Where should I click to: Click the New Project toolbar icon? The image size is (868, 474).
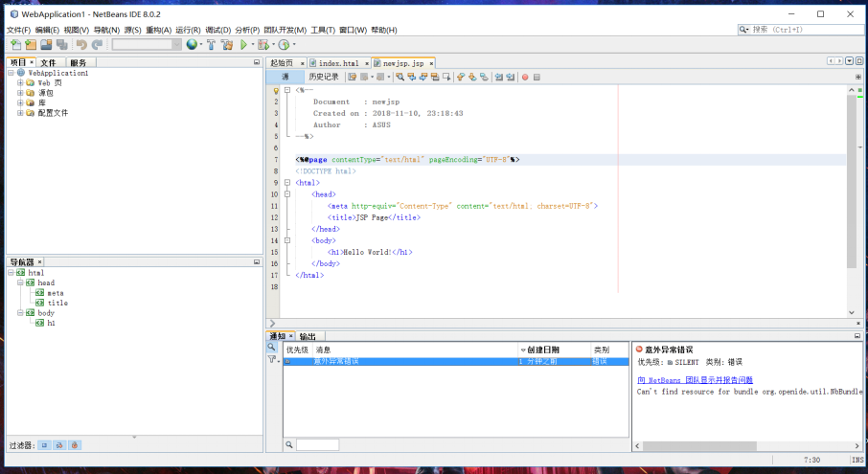[x=31, y=45]
